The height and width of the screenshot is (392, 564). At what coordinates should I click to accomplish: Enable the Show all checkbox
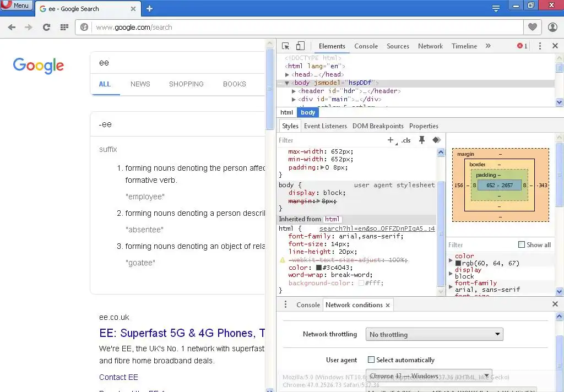(521, 244)
